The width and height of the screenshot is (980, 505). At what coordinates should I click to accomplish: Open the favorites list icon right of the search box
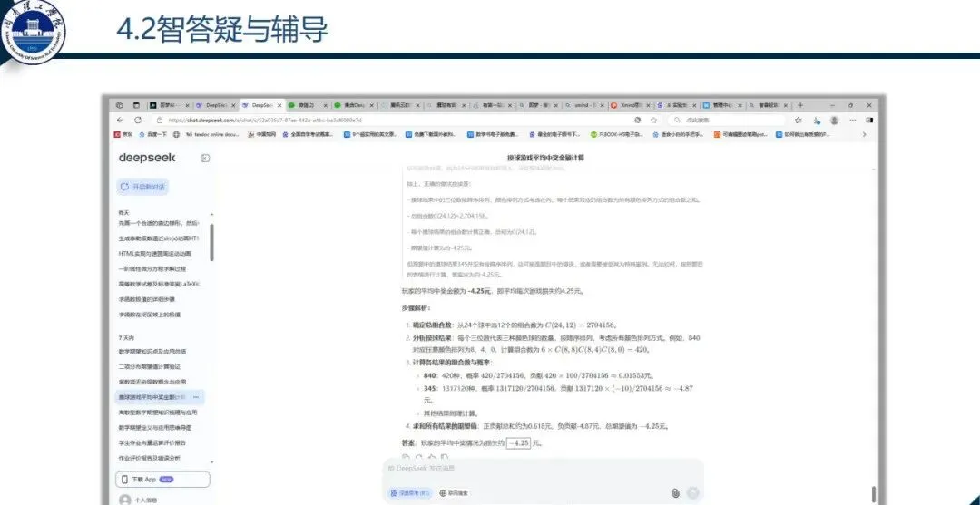tap(799, 120)
